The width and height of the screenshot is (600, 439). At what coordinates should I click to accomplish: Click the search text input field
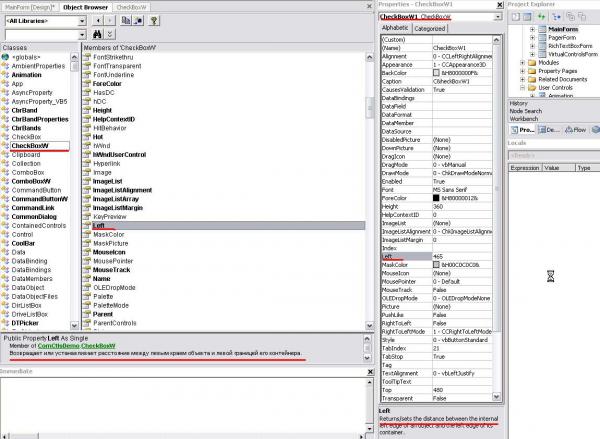pyautogui.click(x=41, y=35)
